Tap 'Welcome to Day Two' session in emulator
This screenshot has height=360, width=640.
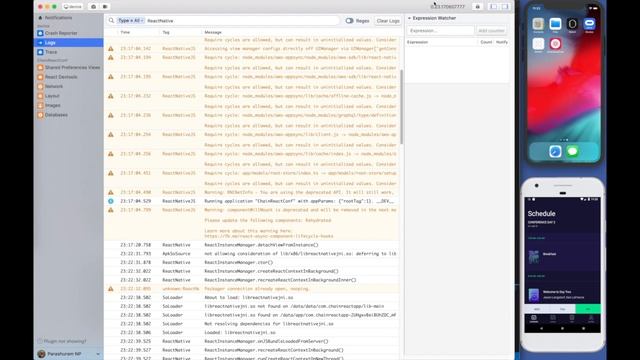click(x=562, y=295)
